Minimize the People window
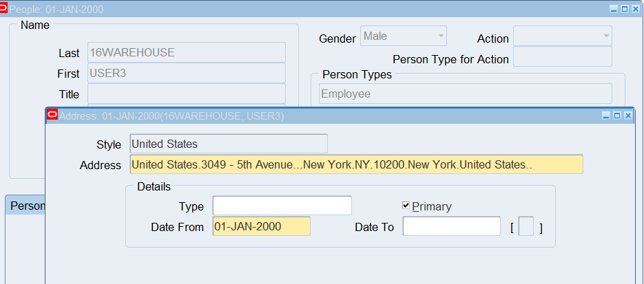Viewport: 644px width, 284px height. [614, 9]
